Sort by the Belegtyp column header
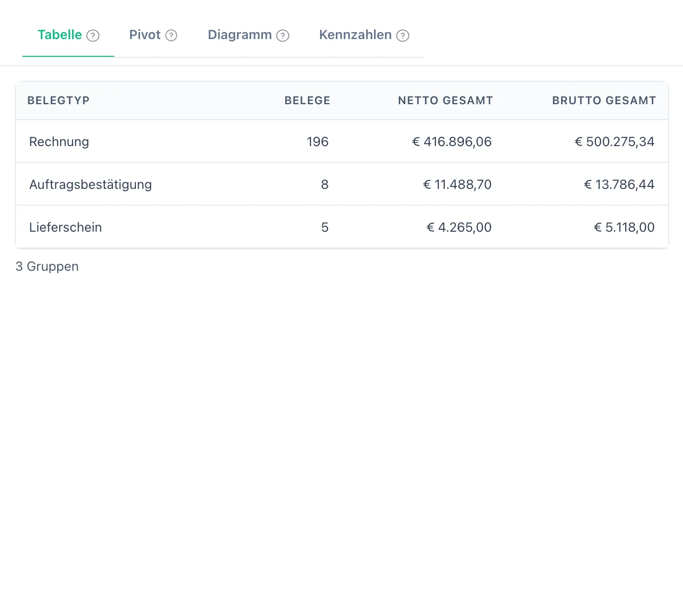The image size is (683, 616). coord(59,100)
